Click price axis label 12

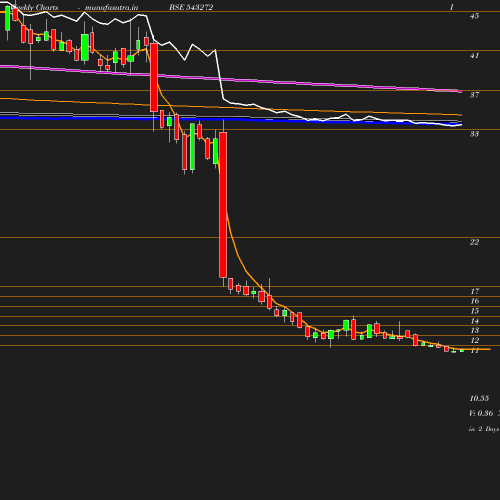click(475, 340)
